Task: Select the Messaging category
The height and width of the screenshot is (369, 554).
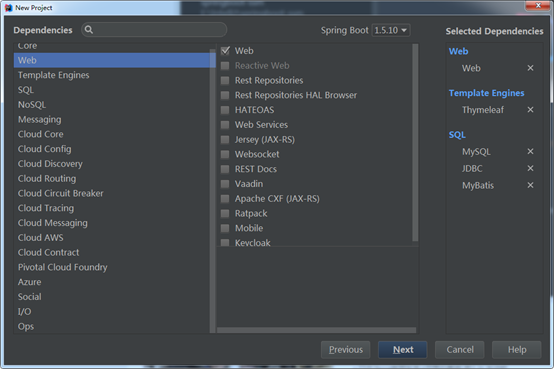Action: click(x=113, y=119)
